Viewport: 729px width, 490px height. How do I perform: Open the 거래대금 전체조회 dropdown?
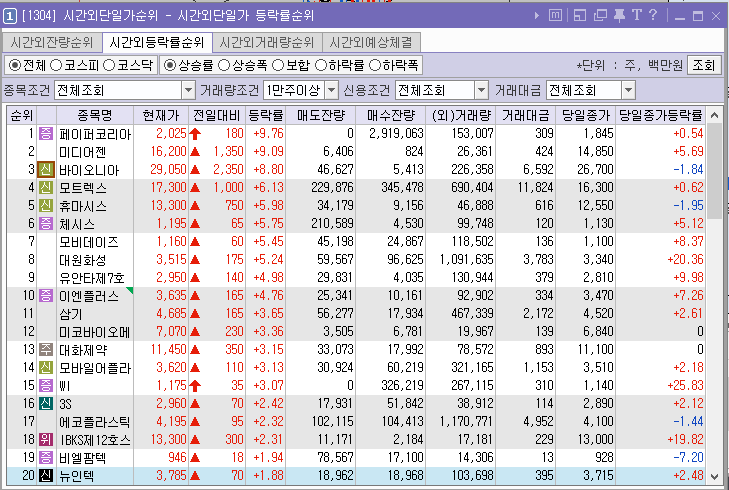pyautogui.click(x=628, y=90)
